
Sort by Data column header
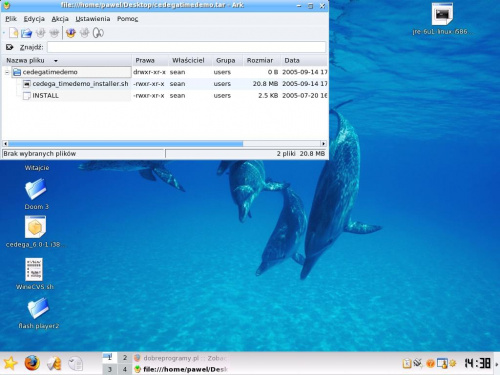(x=304, y=60)
